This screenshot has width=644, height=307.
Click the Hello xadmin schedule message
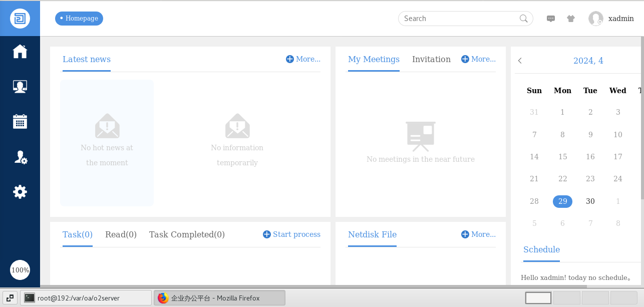[x=576, y=277]
